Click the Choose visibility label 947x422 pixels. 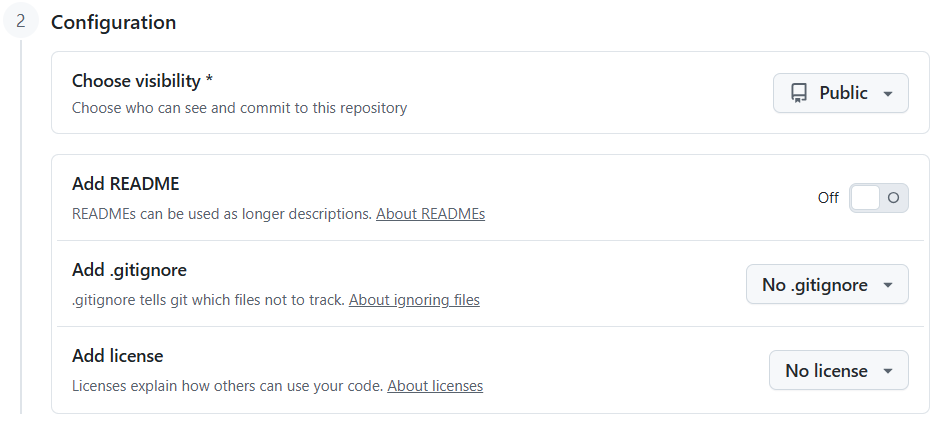(x=142, y=81)
